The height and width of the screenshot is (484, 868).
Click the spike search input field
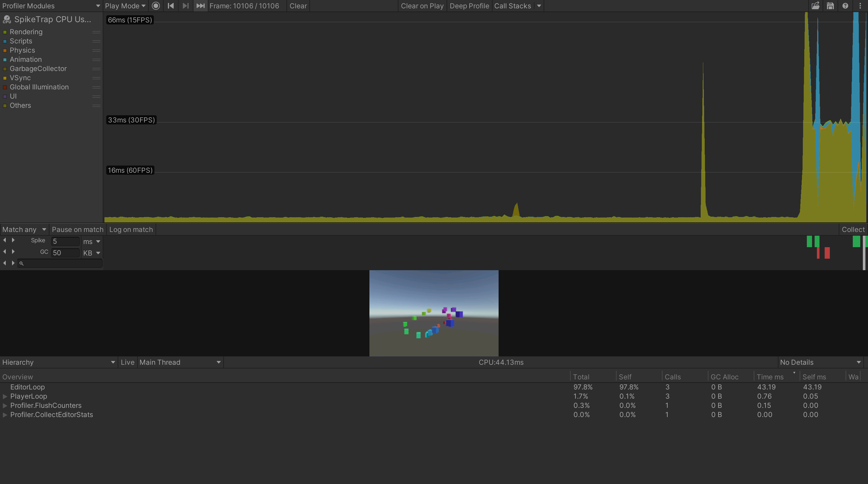tap(60, 264)
